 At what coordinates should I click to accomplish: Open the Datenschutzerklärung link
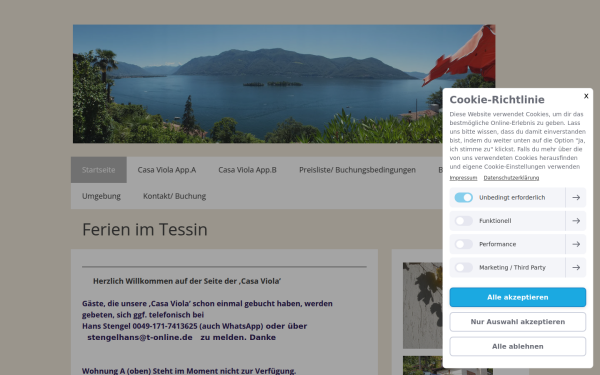pyautogui.click(x=511, y=178)
